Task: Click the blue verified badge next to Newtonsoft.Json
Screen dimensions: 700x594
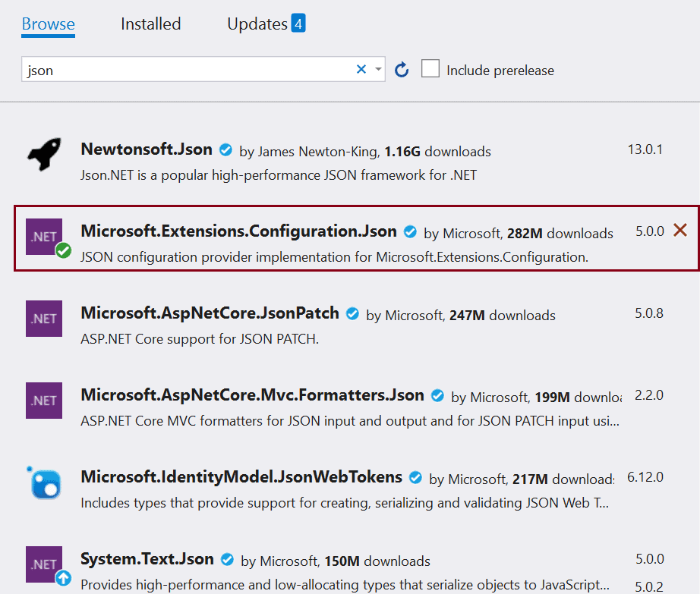Action: (x=226, y=150)
